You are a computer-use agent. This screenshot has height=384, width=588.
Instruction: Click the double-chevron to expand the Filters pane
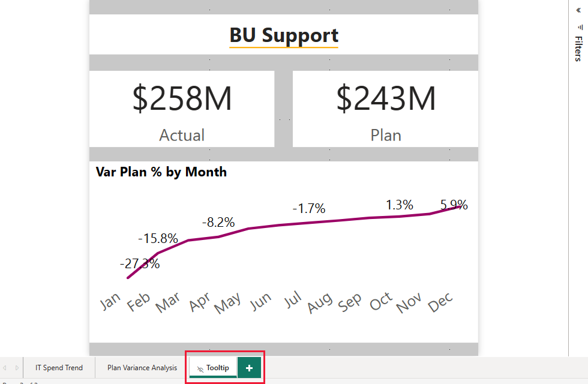point(578,10)
